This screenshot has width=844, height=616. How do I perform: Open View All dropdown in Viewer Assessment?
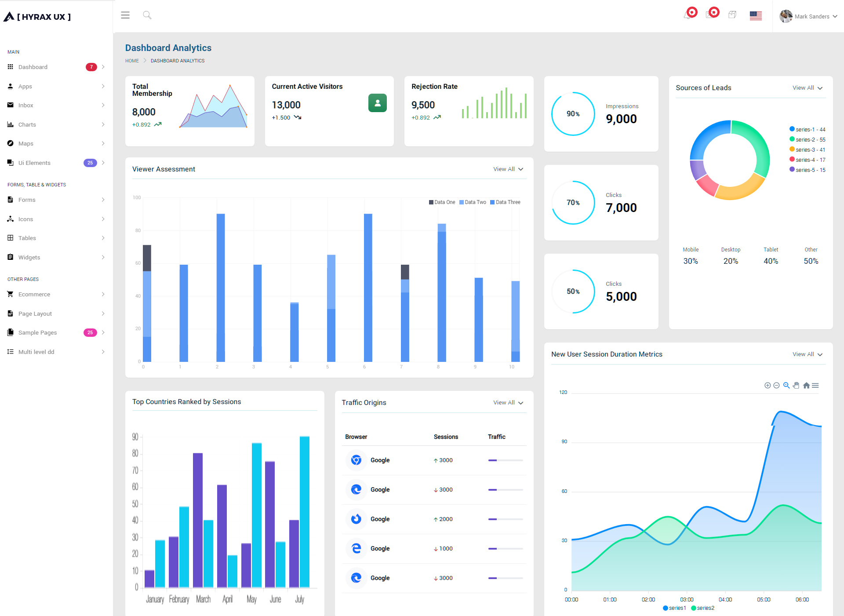pos(508,169)
